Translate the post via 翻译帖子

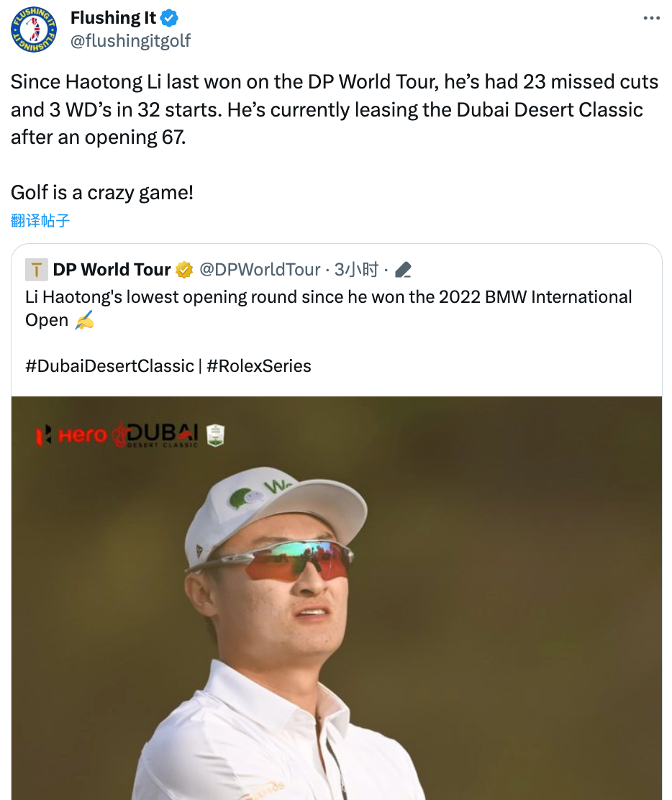[40, 221]
